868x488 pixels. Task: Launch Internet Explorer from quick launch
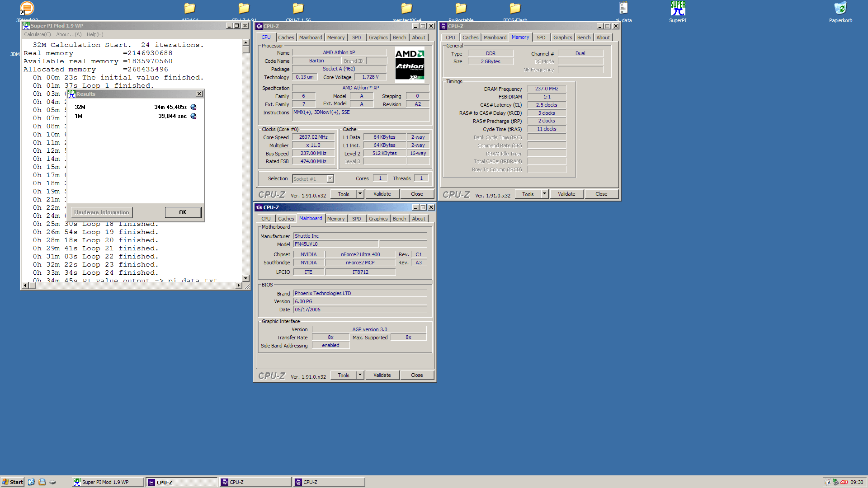tap(31, 482)
